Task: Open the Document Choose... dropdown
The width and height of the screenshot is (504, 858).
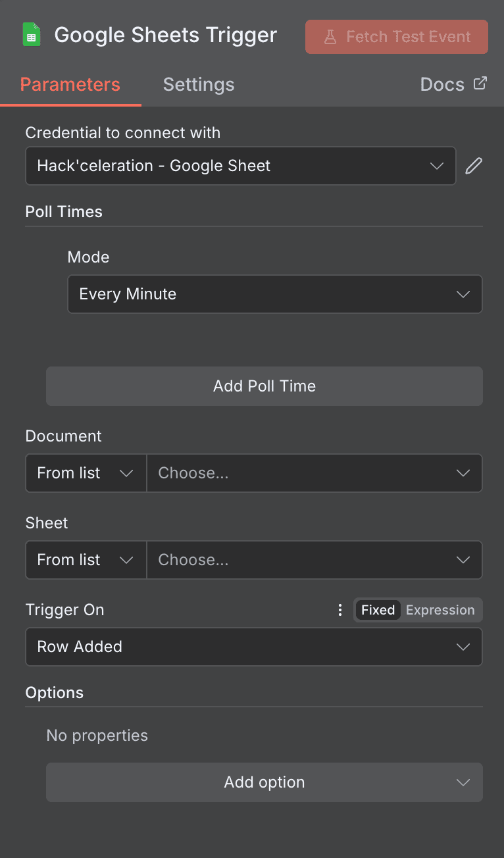Action: tap(315, 473)
